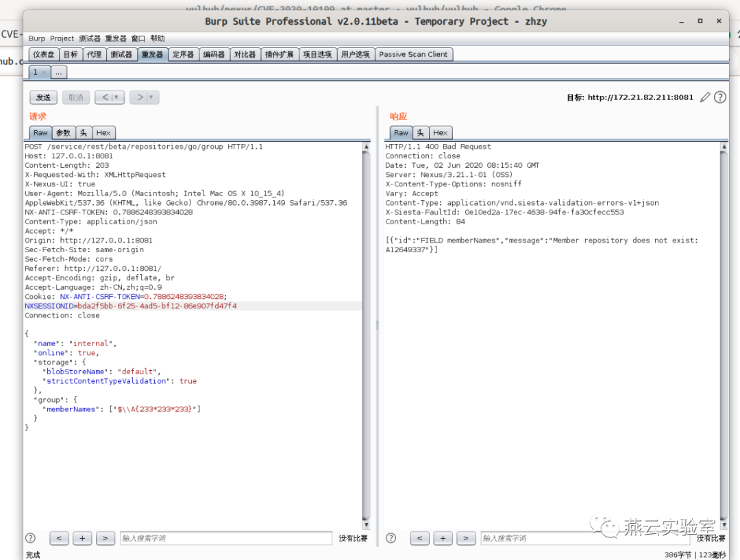Go to previous response search match
The image size is (740, 560).
tap(419, 538)
